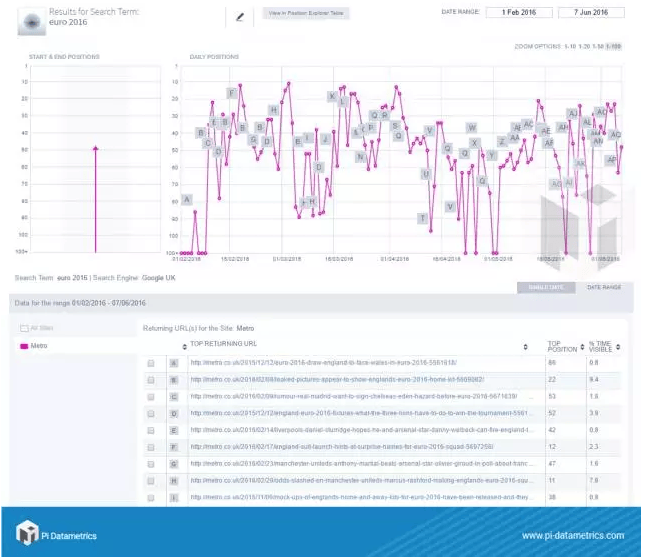The image size is (647, 559).
Task: Switch to the Date Range tab
Action: click(x=603, y=287)
